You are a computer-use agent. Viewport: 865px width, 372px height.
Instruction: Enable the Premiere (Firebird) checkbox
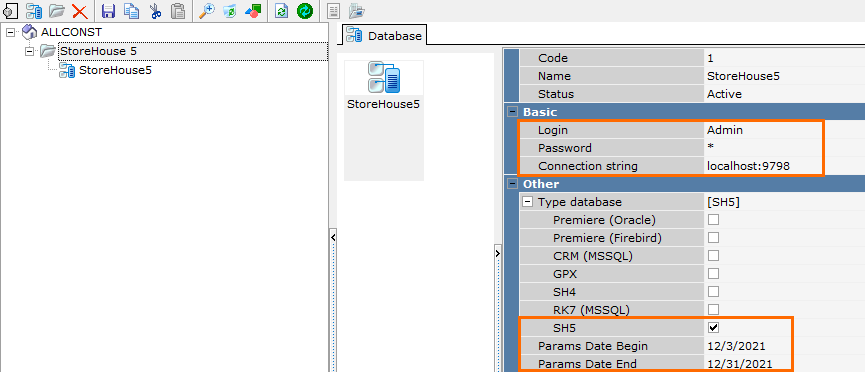pos(713,238)
